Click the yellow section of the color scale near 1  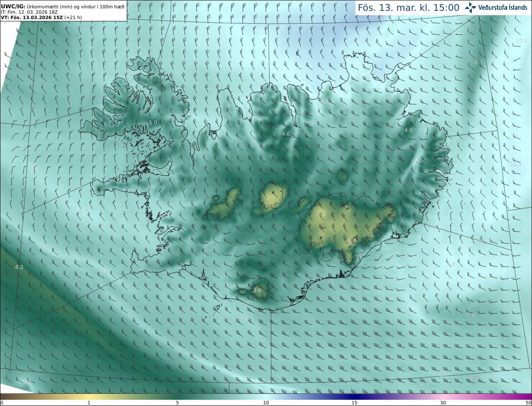(89, 396)
